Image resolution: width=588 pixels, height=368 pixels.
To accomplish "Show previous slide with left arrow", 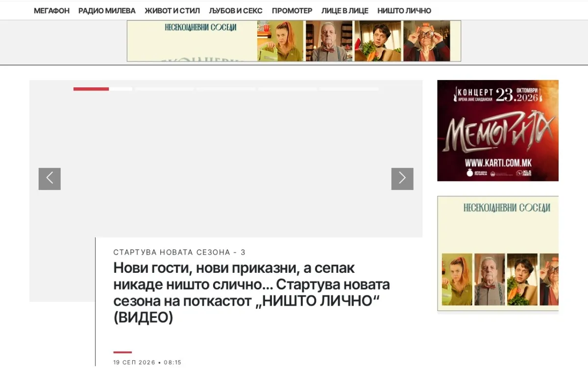I will pyautogui.click(x=49, y=179).
